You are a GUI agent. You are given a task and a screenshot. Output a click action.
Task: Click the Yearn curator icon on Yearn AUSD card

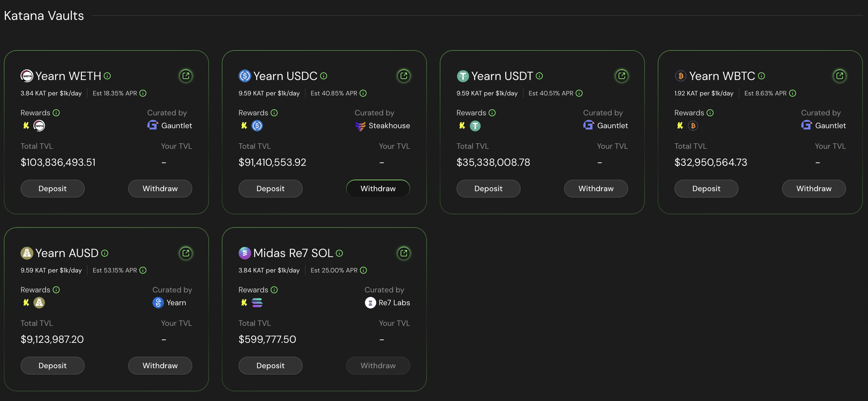pos(158,303)
